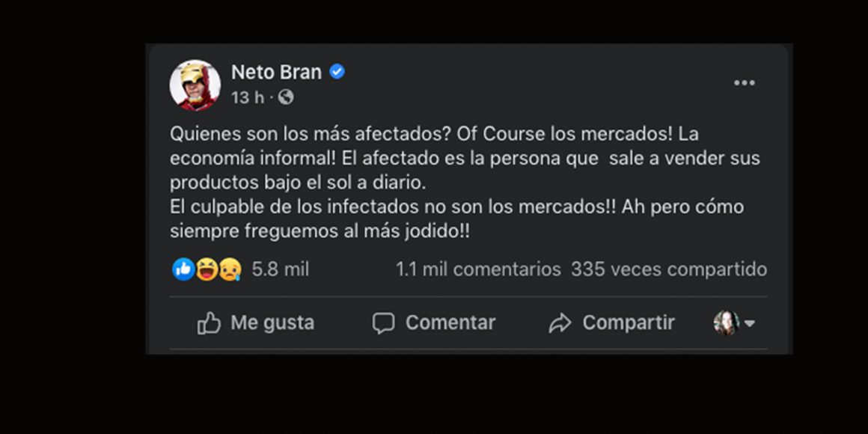868x434 pixels.
Task: Click the speech bubble comment icon
Action: click(383, 323)
